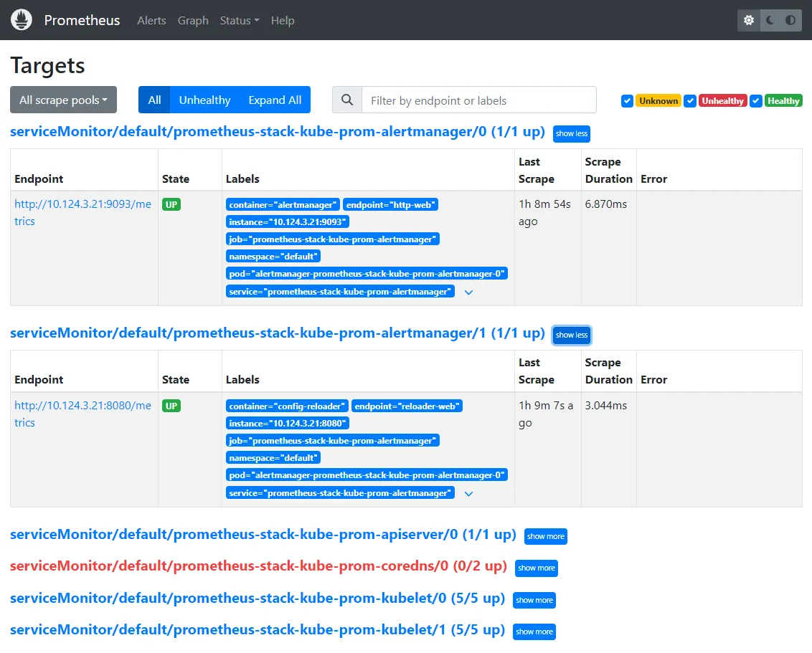Open the Graph page
This screenshot has height=653, width=812.
192,21
